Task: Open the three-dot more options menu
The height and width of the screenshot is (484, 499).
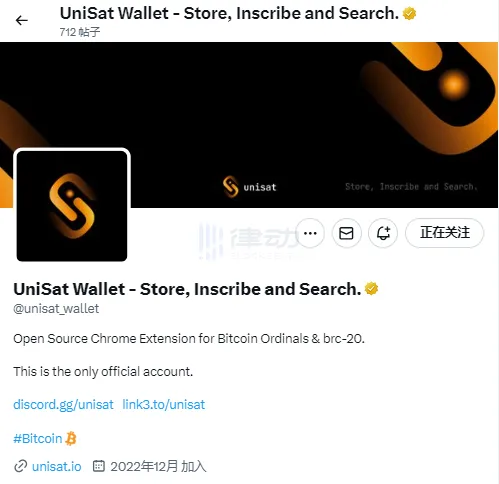Action: coord(310,233)
